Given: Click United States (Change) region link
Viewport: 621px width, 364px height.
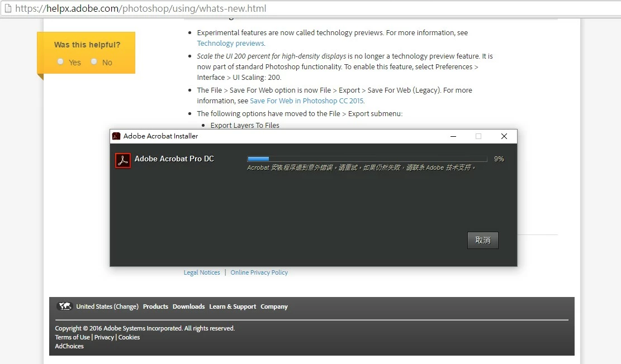Looking at the screenshot, I should click(x=107, y=306).
